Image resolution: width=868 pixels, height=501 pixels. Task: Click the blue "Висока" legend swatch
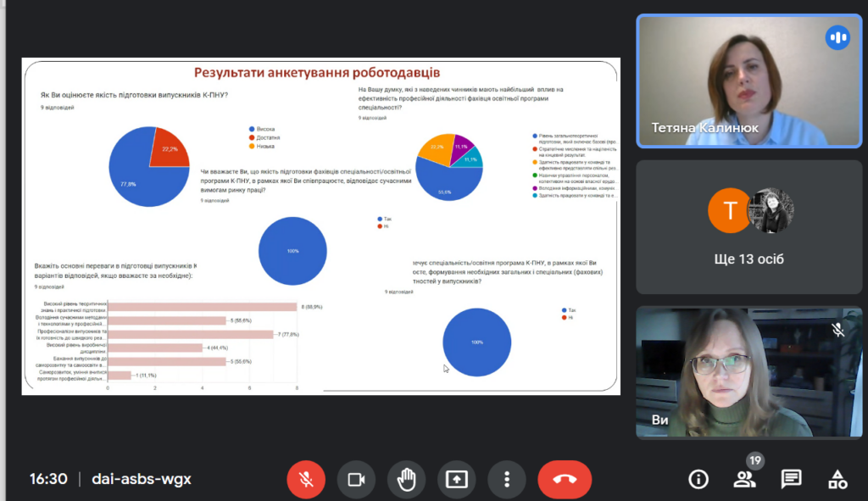252,129
